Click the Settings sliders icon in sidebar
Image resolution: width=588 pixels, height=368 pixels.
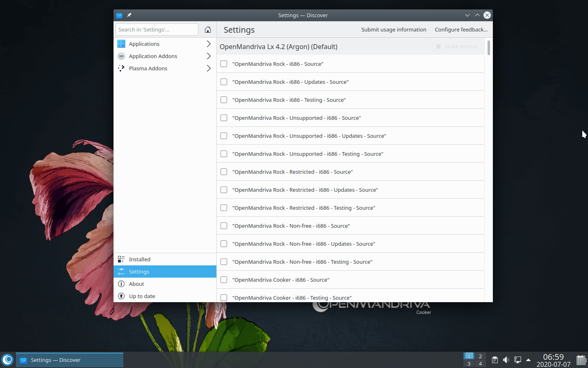121,272
